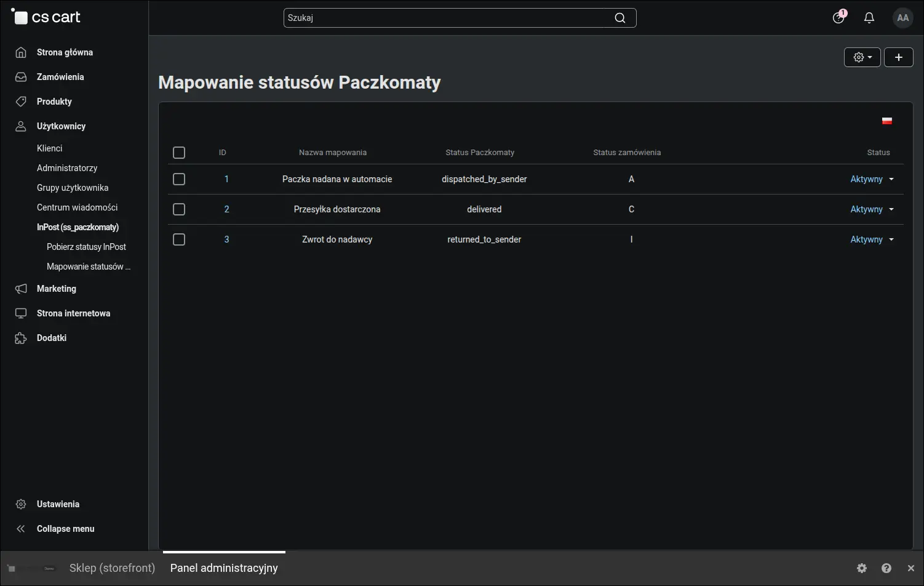The height and width of the screenshot is (586, 924).
Task: Click the small demo logo in bottom bar
Action: point(31,568)
